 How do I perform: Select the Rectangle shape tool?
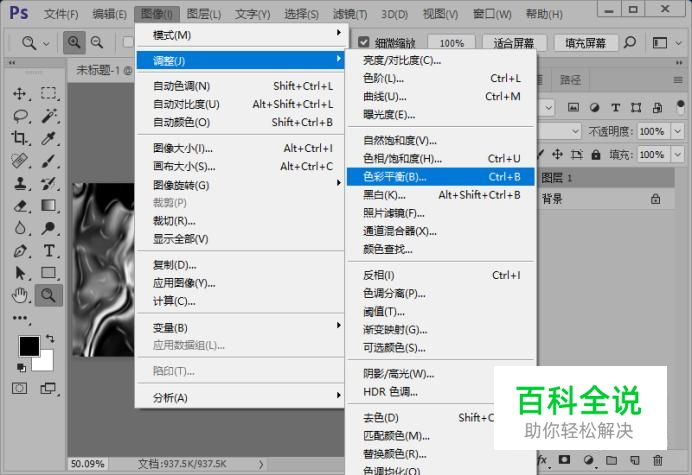pyautogui.click(x=48, y=273)
